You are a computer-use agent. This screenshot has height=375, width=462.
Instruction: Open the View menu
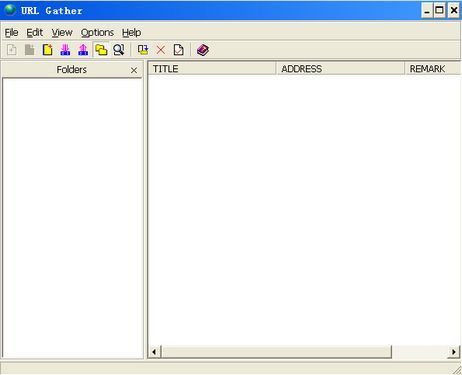coord(62,33)
